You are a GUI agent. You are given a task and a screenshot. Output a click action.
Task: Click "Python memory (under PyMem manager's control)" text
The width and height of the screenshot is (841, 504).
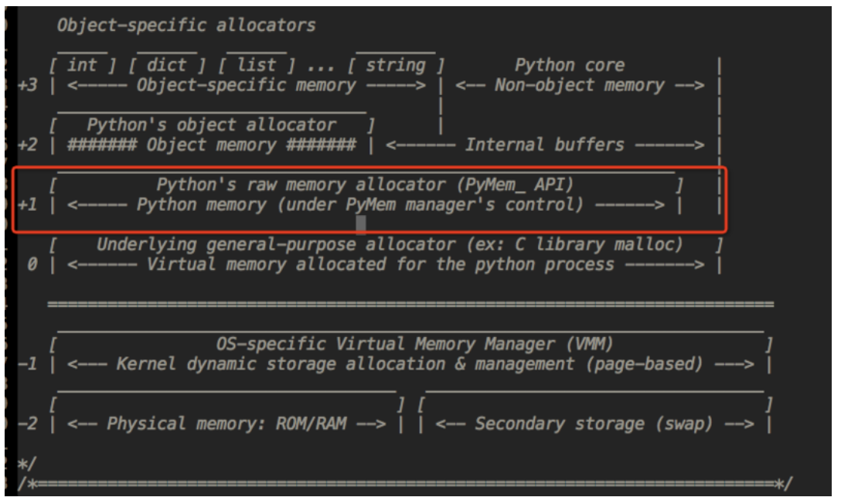click(359, 205)
